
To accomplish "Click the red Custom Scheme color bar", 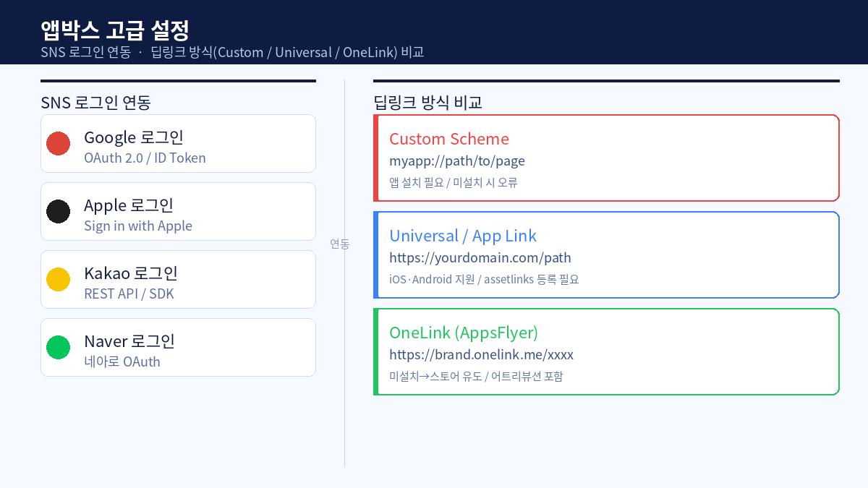I will click(x=375, y=158).
